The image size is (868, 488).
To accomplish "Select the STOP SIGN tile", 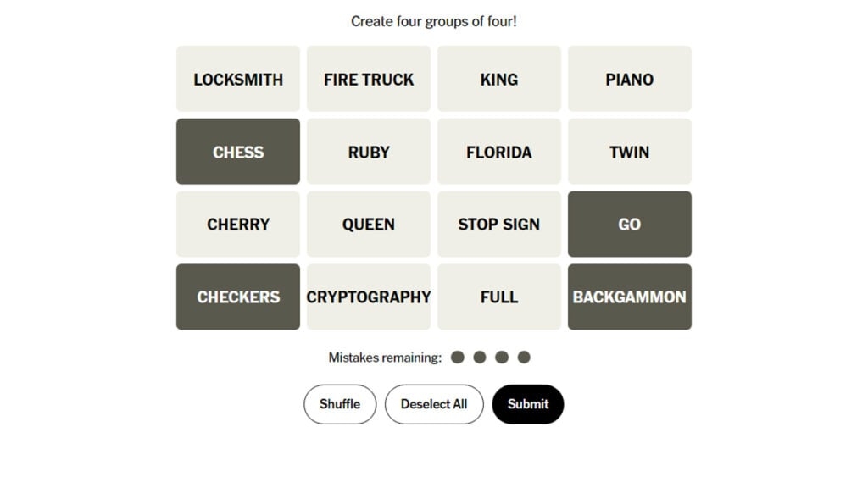I will click(498, 224).
